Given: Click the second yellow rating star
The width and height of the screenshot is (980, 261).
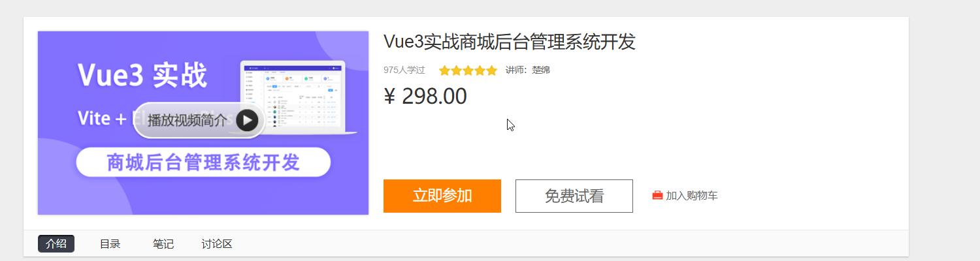Looking at the screenshot, I should [456, 70].
